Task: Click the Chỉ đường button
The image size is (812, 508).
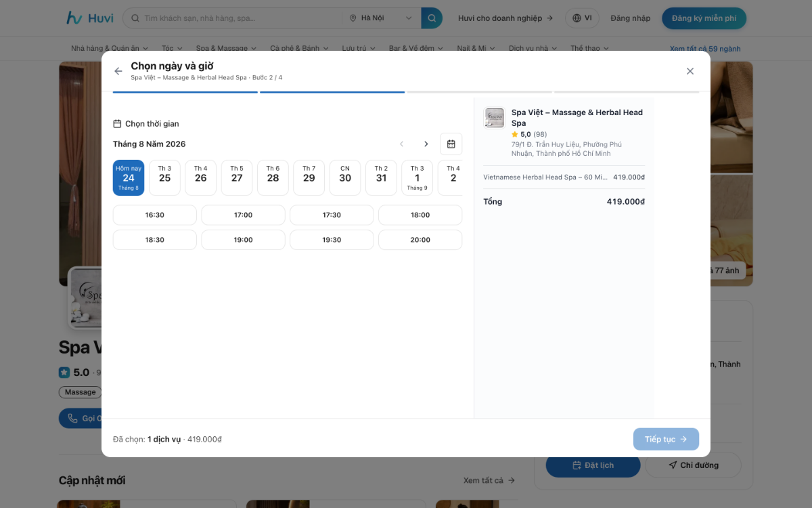Action: [693, 465]
